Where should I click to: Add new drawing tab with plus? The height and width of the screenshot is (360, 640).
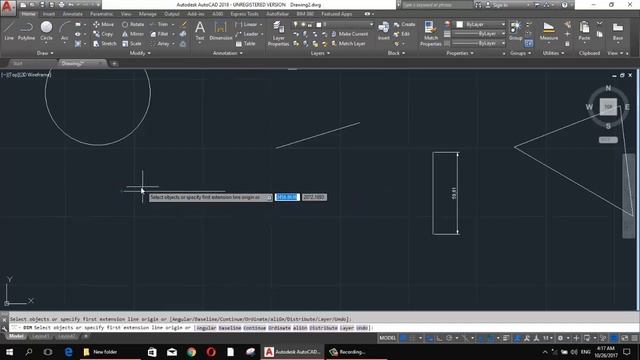coord(114,63)
